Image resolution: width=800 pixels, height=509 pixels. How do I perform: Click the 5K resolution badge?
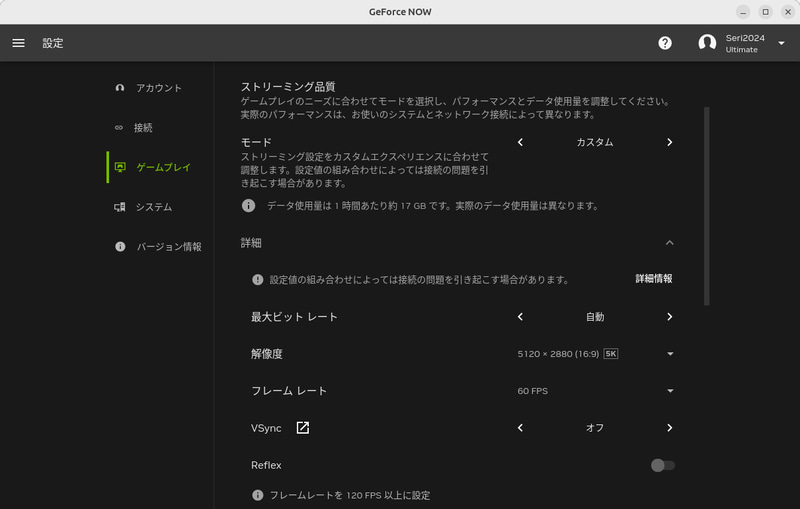(x=611, y=353)
